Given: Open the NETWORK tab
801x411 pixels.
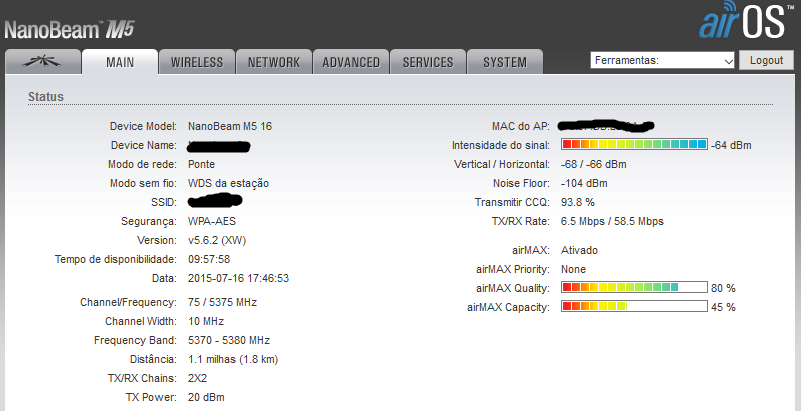Looking at the screenshot, I should [x=274, y=62].
